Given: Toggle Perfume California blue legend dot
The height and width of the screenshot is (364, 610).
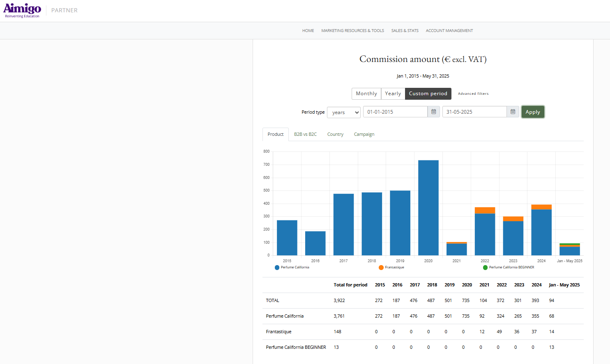Looking at the screenshot, I should click(x=277, y=268).
